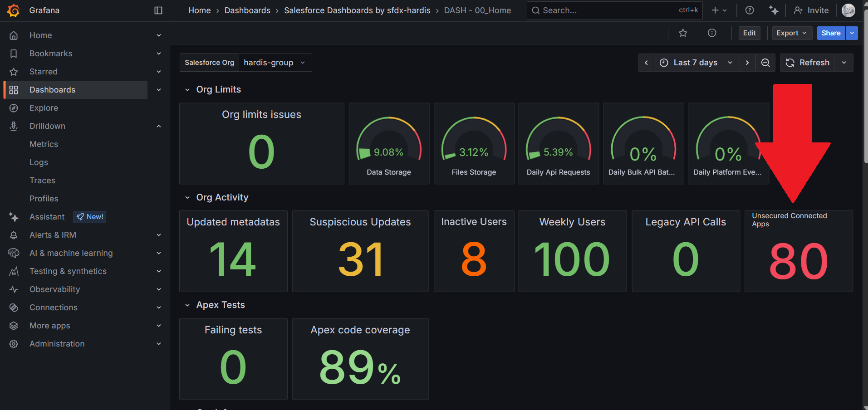Open the Logs view

tap(39, 162)
